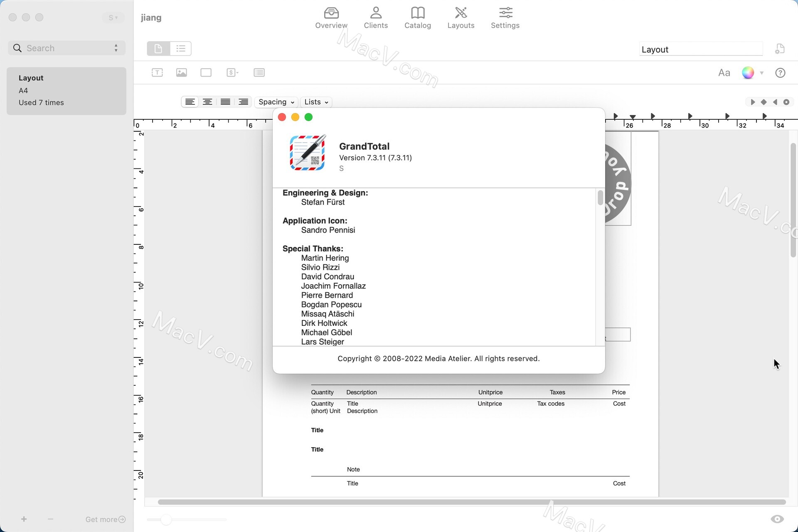798x532 pixels.
Task: Adjust the zoom slider
Action: pos(166,520)
